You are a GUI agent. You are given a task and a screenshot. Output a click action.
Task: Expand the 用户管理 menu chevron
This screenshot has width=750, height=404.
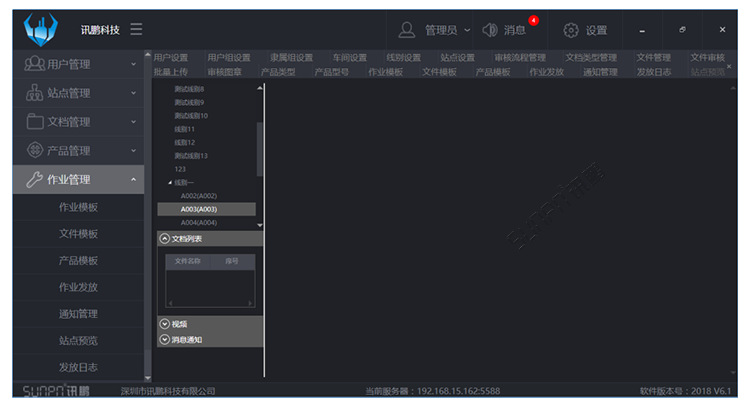[x=133, y=64]
